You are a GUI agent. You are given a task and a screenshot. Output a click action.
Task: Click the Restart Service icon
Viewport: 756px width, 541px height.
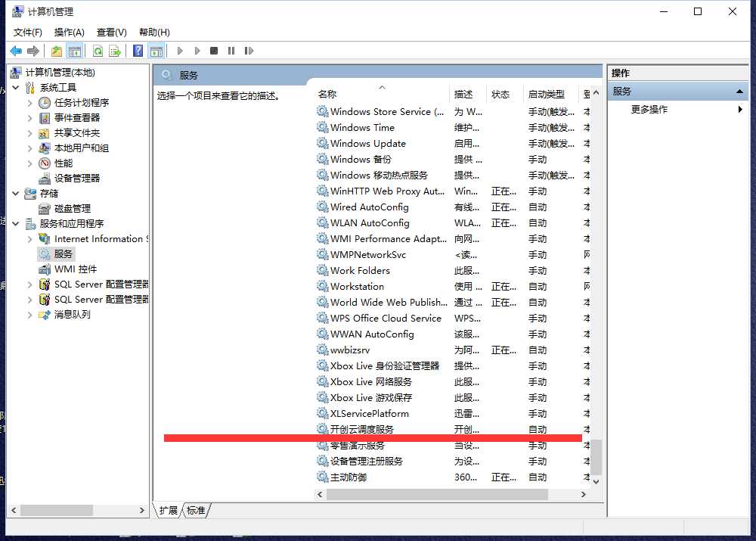[249, 51]
